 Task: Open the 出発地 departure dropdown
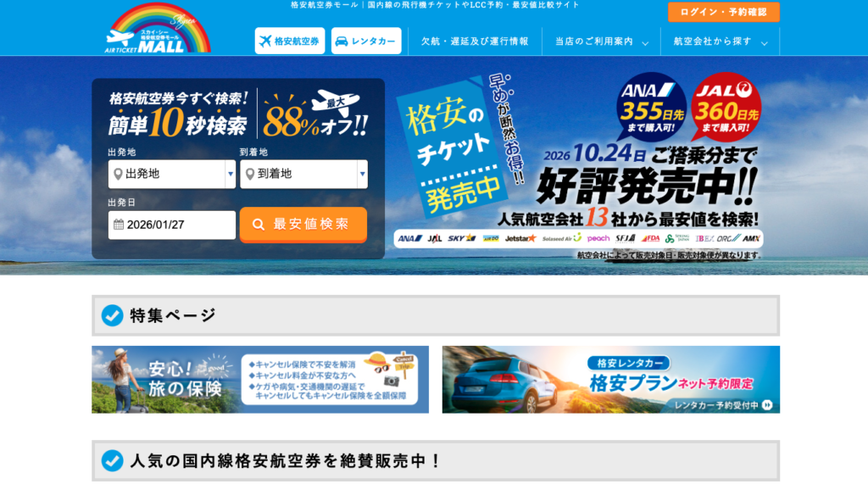click(171, 174)
